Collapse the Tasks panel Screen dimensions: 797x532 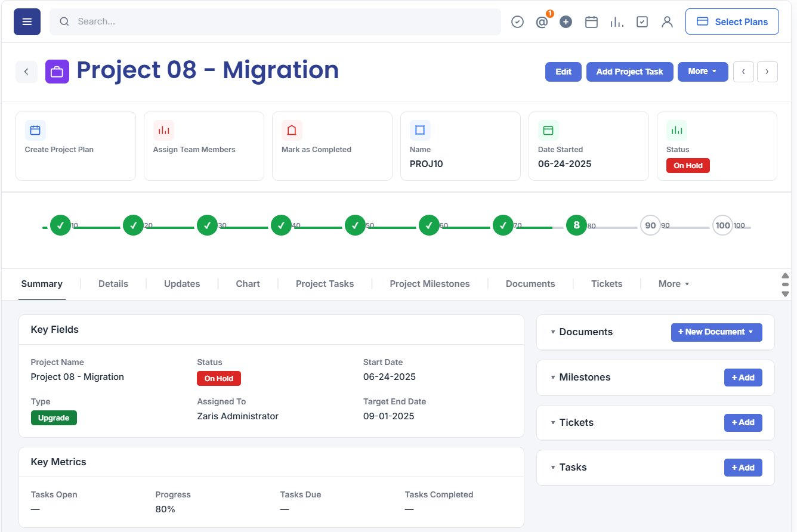(553, 468)
